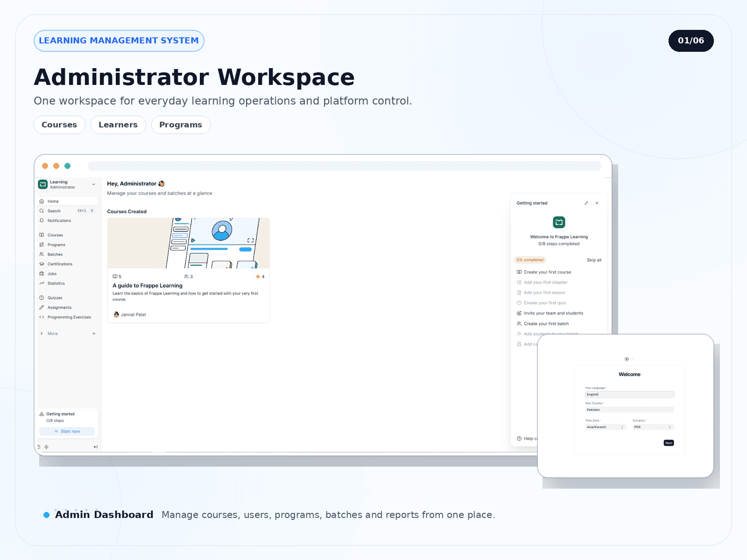Close the Getting started panel
The width and height of the screenshot is (747, 560).
click(x=597, y=203)
